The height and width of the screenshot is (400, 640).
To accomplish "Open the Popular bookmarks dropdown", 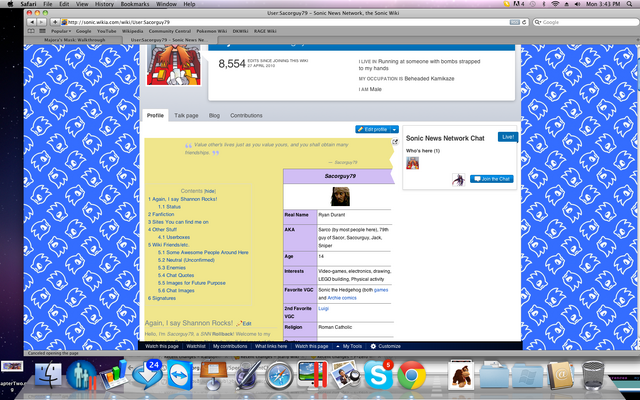I will click(x=60, y=31).
